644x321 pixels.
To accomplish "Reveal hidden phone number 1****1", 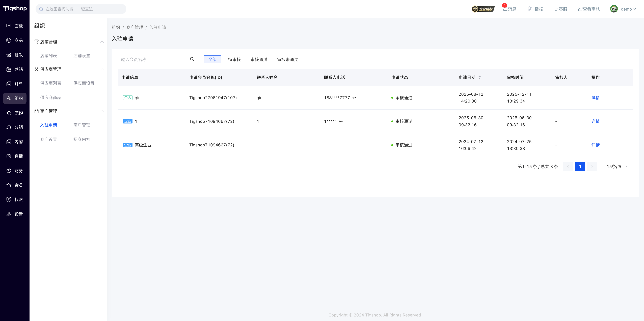I will pyautogui.click(x=341, y=121).
